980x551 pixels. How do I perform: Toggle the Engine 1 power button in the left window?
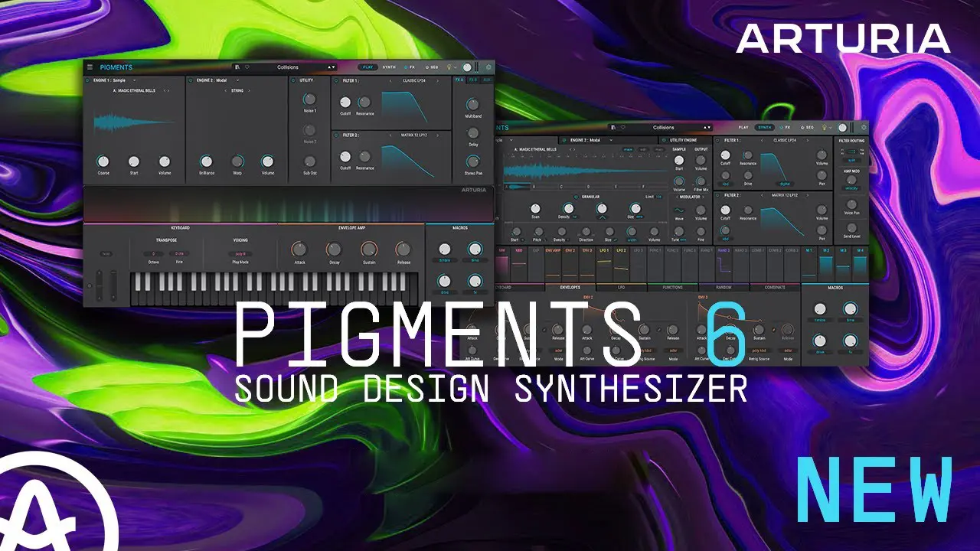click(87, 80)
